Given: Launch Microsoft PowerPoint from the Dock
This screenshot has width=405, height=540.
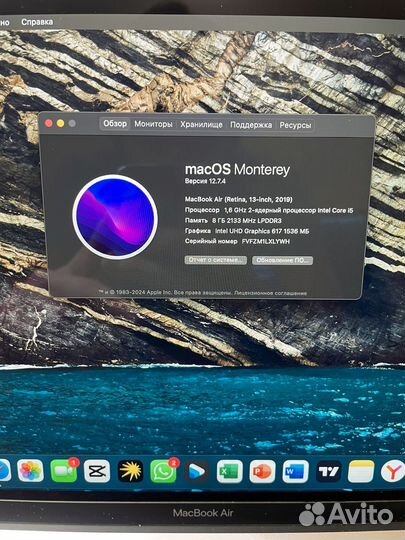Looking at the screenshot, I should 262,471.
